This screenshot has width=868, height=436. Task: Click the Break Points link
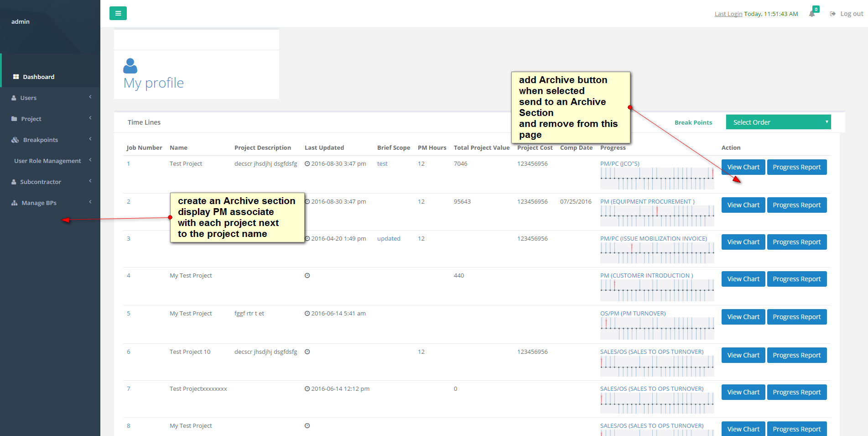point(693,122)
